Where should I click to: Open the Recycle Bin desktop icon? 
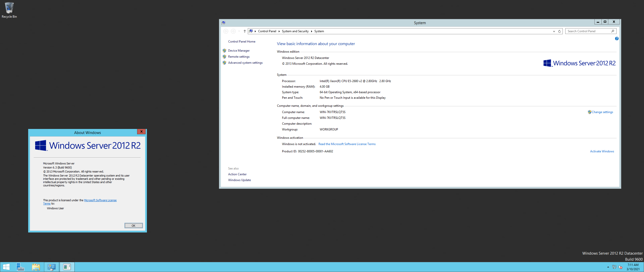pos(9,10)
